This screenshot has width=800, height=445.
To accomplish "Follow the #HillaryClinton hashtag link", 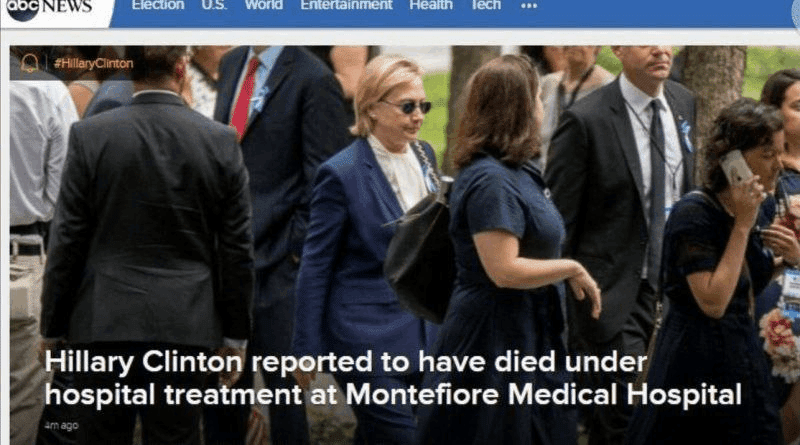I will (x=93, y=63).
